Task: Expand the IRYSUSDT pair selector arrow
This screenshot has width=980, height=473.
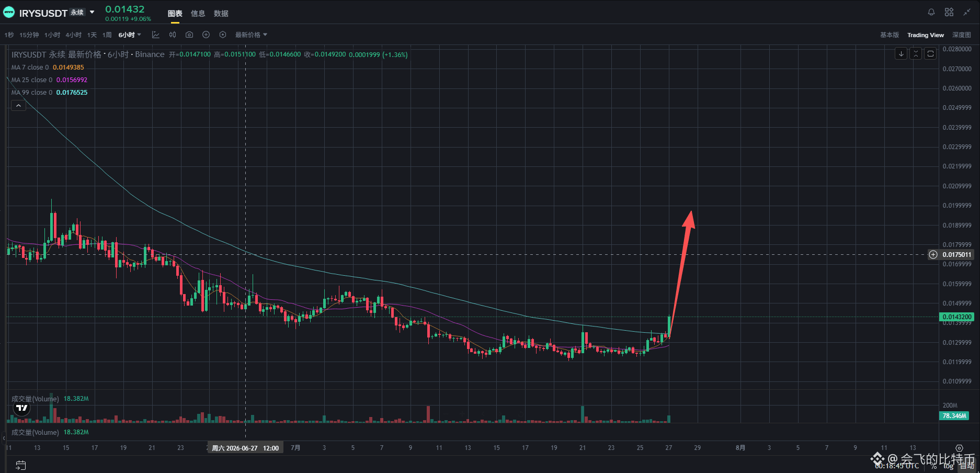Action: [x=92, y=12]
